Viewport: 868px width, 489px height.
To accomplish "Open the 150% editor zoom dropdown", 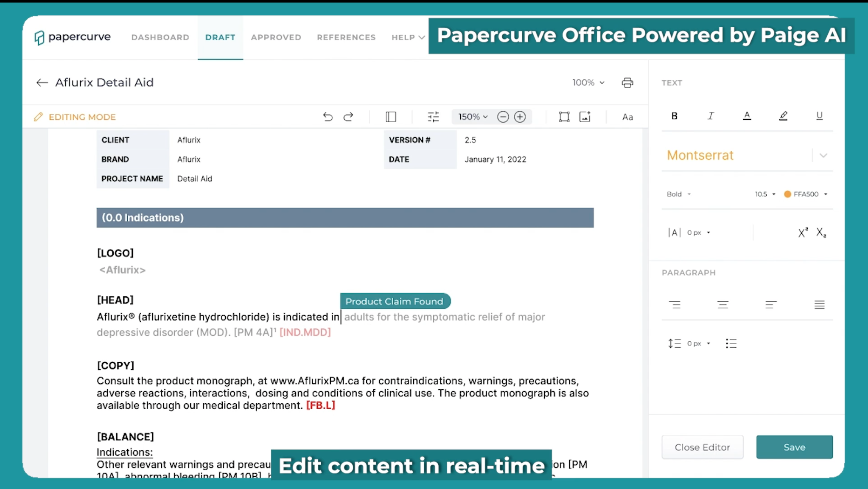I will pos(473,117).
